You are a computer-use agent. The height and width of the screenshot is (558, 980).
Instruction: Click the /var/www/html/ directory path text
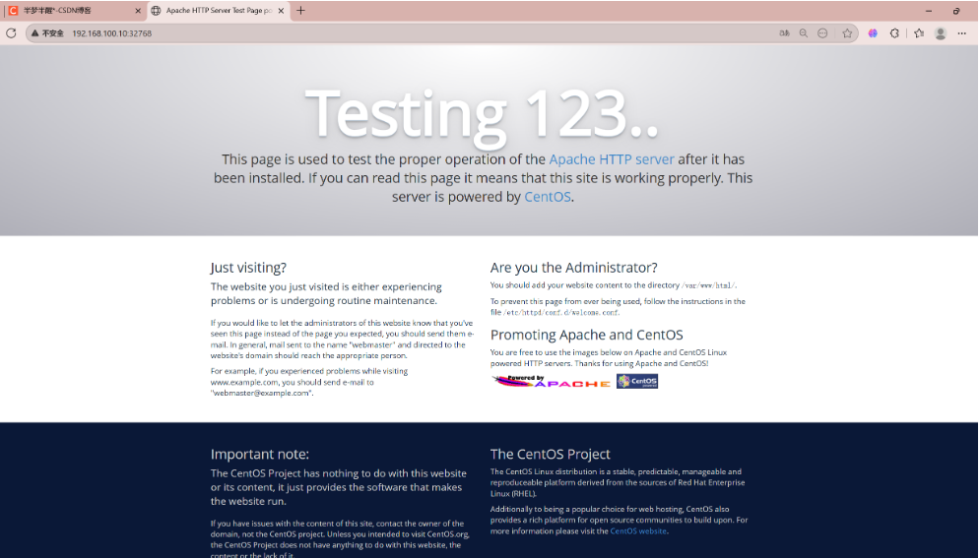[708, 285]
